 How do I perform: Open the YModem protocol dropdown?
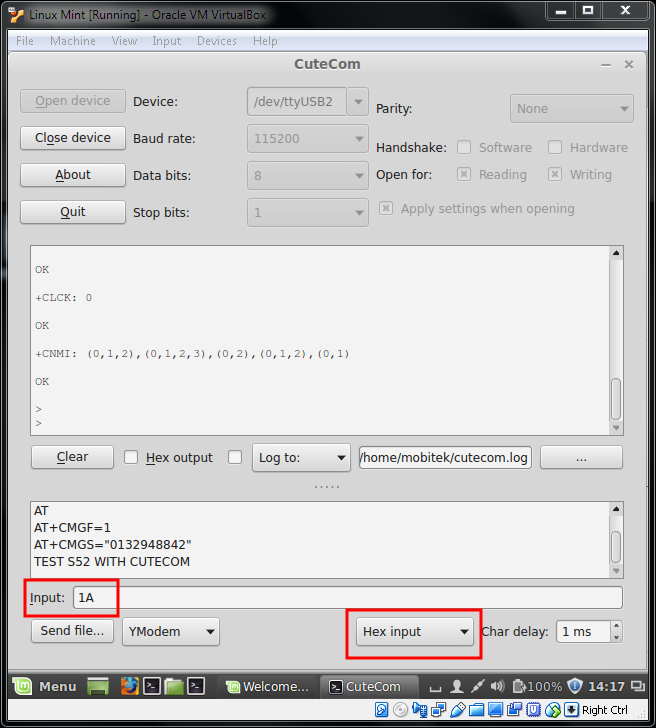[x=171, y=631]
